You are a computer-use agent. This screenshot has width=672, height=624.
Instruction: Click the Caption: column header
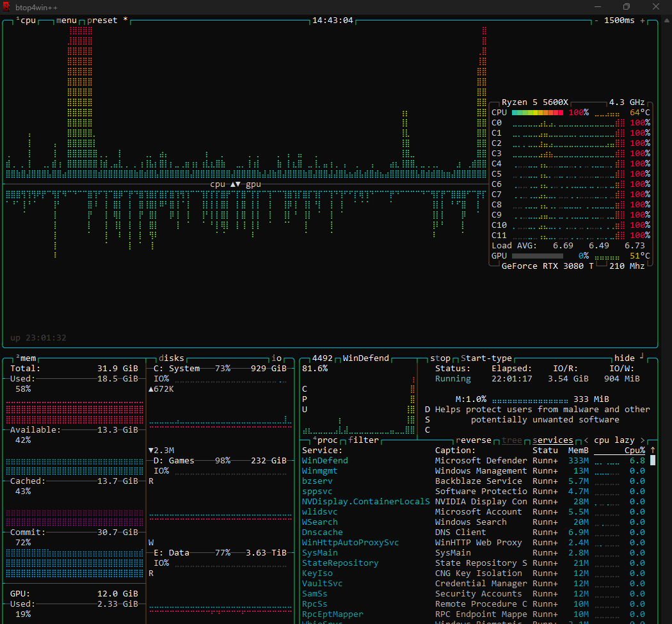455,451
